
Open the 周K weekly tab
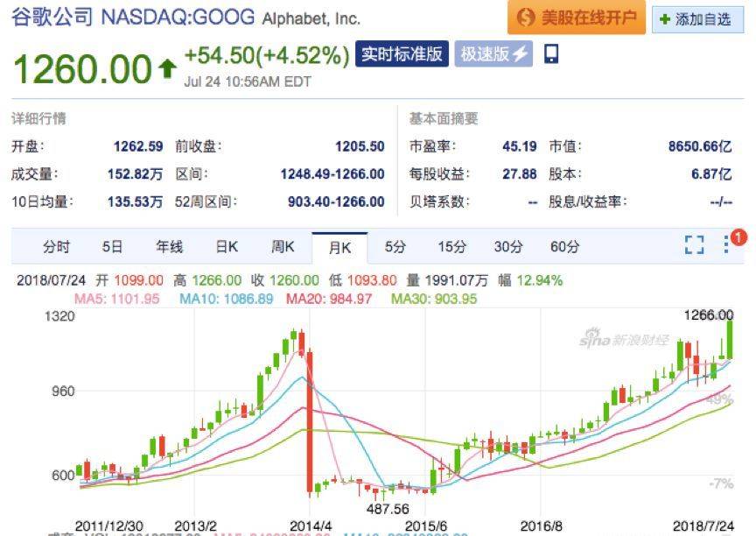[x=283, y=246]
